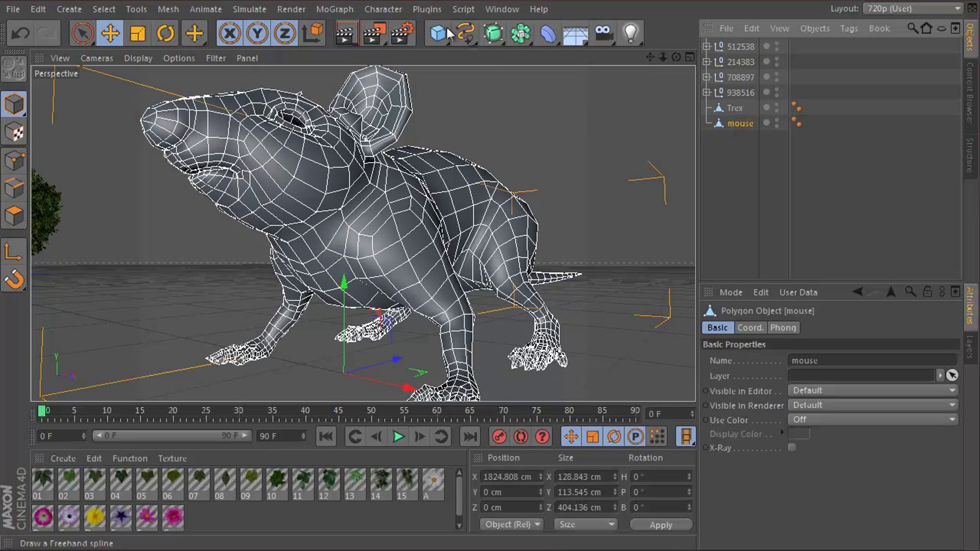Image resolution: width=980 pixels, height=551 pixels.
Task: Open the viewport Cameras menu
Action: click(x=96, y=58)
